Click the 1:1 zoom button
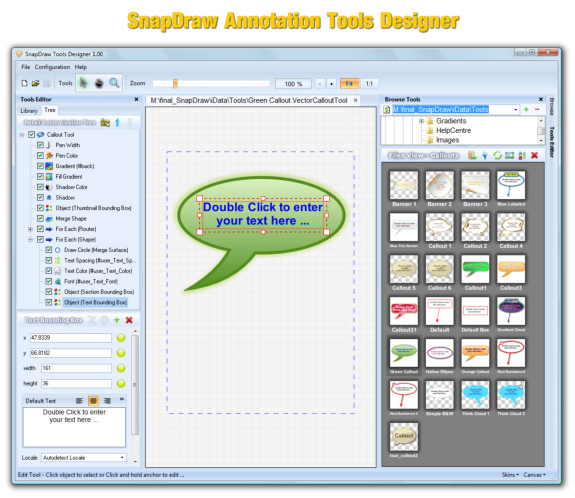Viewport: 575px width, 498px height. [x=369, y=84]
